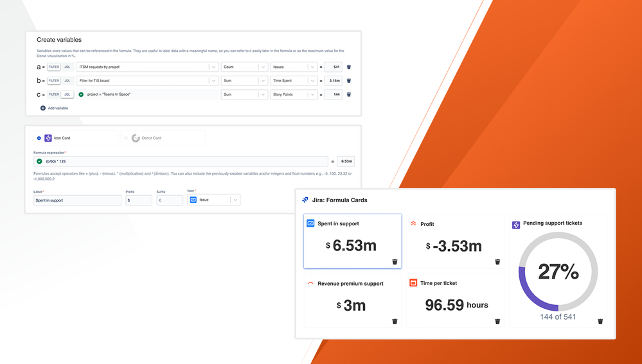The height and width of the screenshot is (364, 642).
Task: Open the ITSM requests by project dropdown
Action: 147,67
